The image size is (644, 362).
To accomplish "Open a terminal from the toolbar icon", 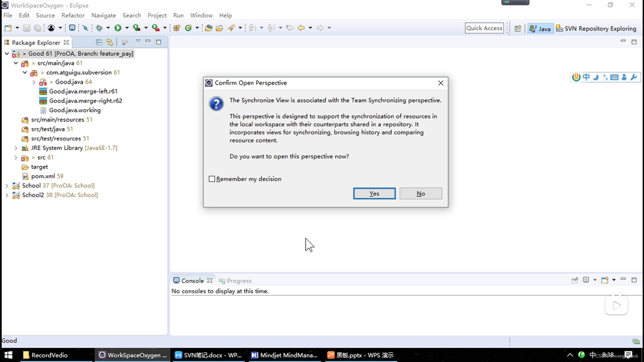I will click(x=72, y=28).
